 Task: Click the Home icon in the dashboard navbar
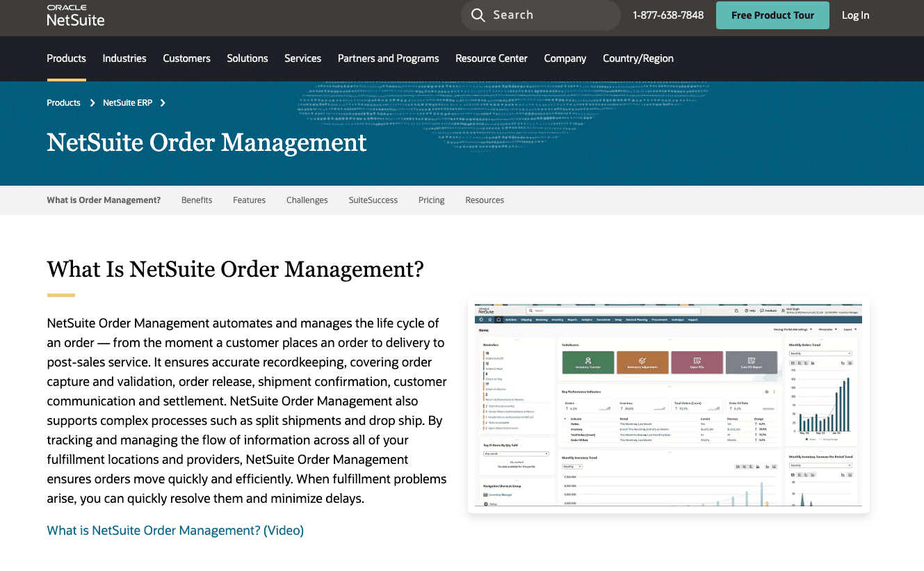pyautogui.click(x=499, y=319)
